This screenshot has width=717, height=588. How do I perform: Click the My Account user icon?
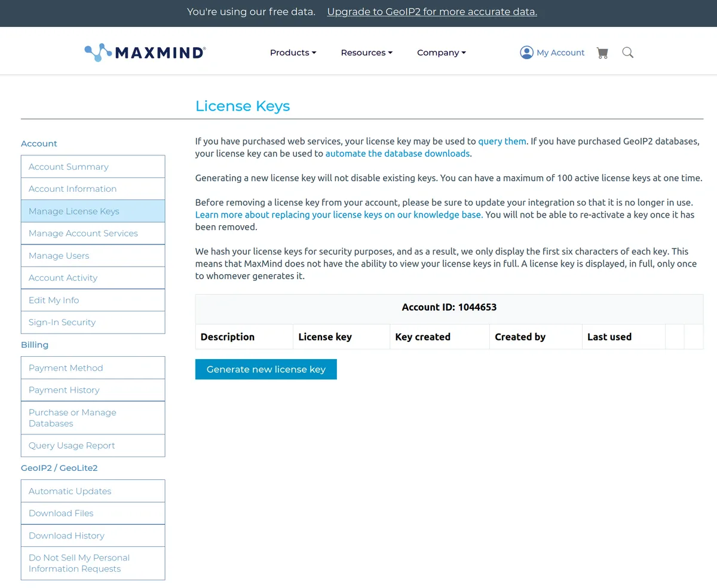click(526, 53)
